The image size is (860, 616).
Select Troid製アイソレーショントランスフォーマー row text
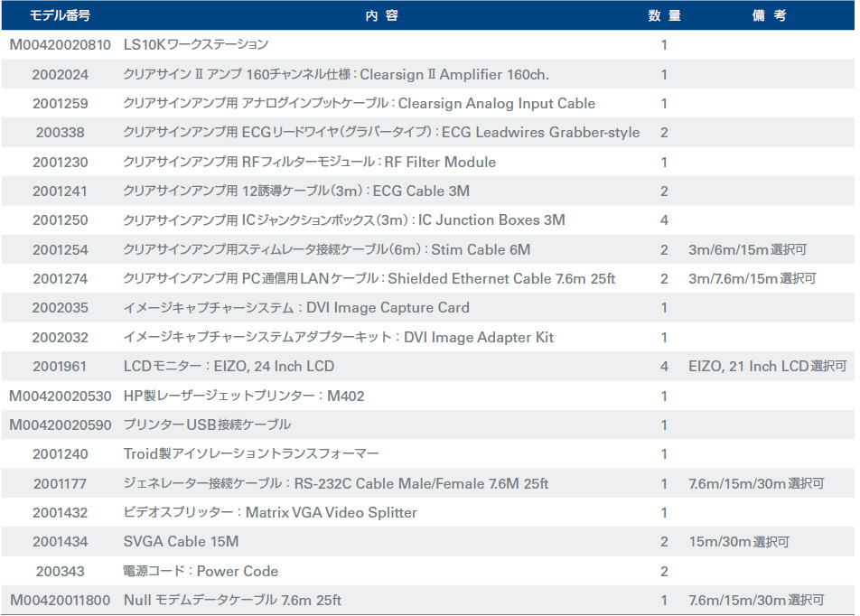[251, 454]
